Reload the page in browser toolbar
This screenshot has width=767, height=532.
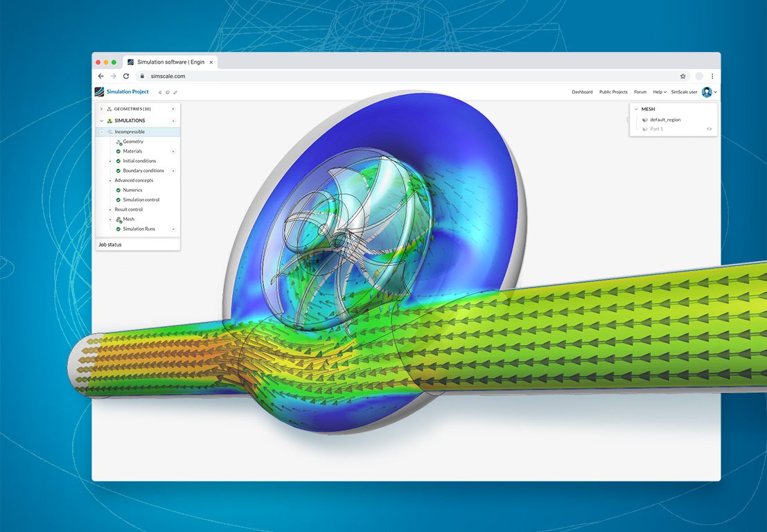pyautogui.click(x=126, y=76)
